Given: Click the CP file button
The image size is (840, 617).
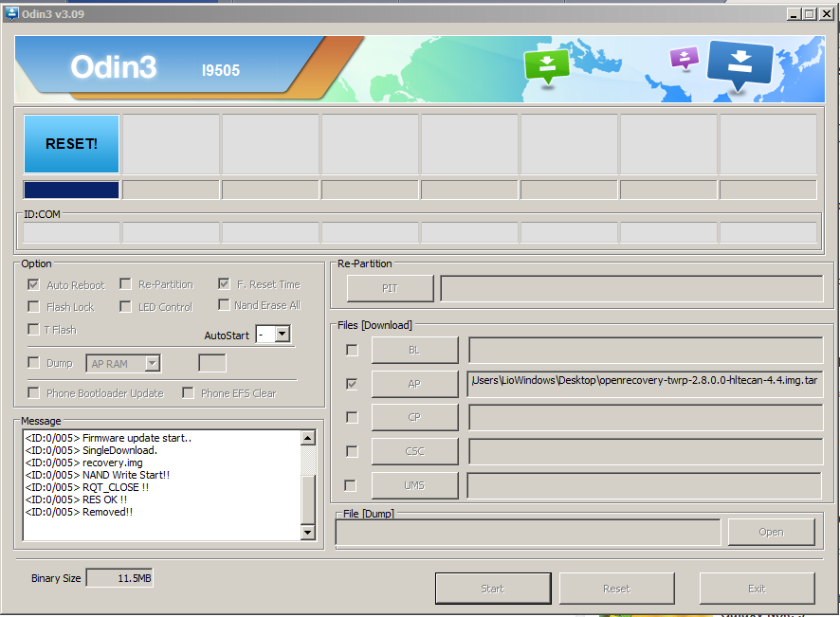Looking at the screenshot, I should click(x=414, y=417).
